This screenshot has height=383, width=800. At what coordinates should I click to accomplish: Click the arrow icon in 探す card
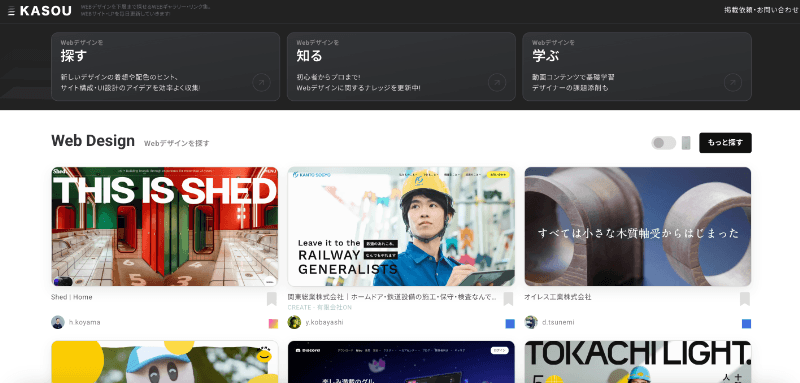(x=261, y=82)
